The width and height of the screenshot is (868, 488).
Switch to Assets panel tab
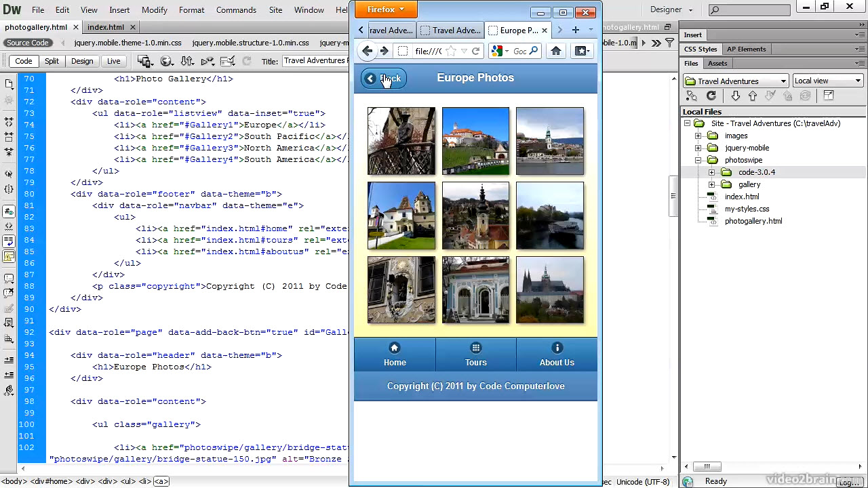tap(717, 63)
